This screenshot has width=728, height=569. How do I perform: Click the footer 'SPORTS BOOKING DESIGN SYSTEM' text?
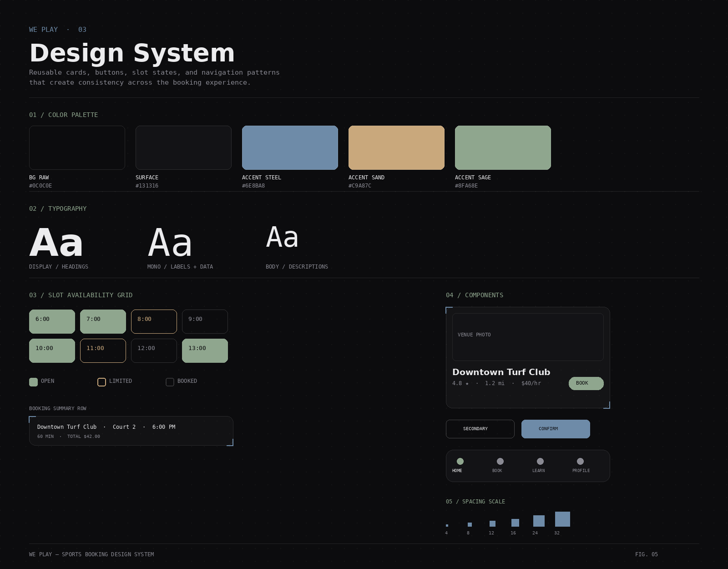click(108, 554)
